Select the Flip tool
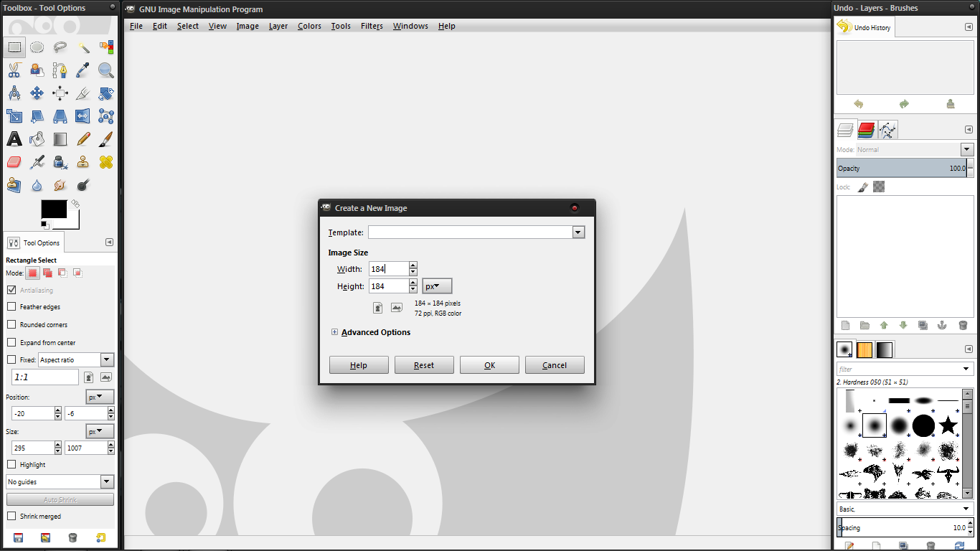Screen dimensions: 980x551 [83, 116]
